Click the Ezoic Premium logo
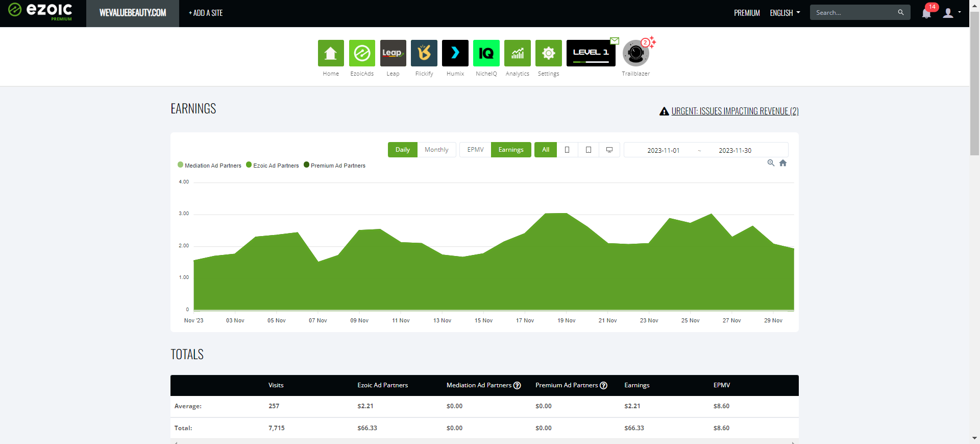This screenshot has width=980, height=444. 41,11
